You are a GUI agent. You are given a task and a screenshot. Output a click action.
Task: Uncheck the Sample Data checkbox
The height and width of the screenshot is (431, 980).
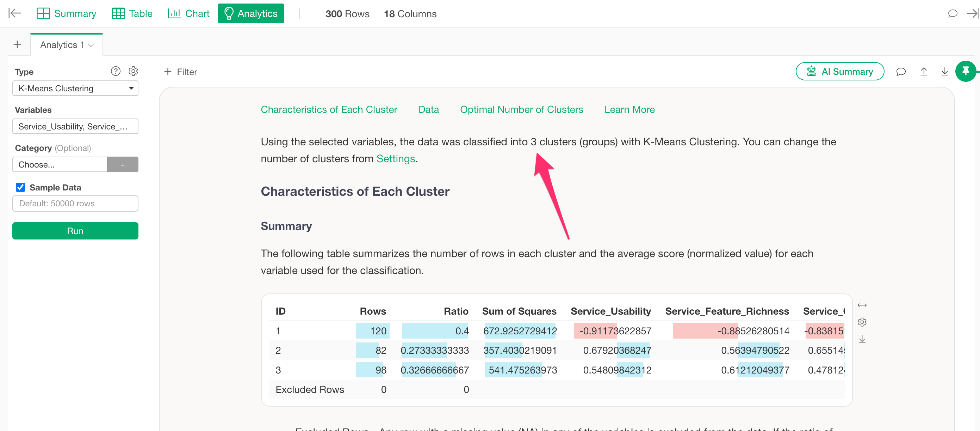pos(20,187)
